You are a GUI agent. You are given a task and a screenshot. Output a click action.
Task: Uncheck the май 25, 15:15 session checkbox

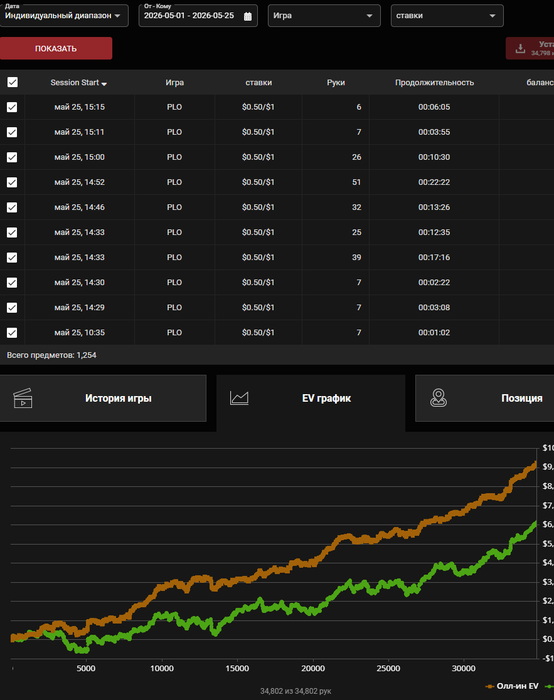(12, 107)
